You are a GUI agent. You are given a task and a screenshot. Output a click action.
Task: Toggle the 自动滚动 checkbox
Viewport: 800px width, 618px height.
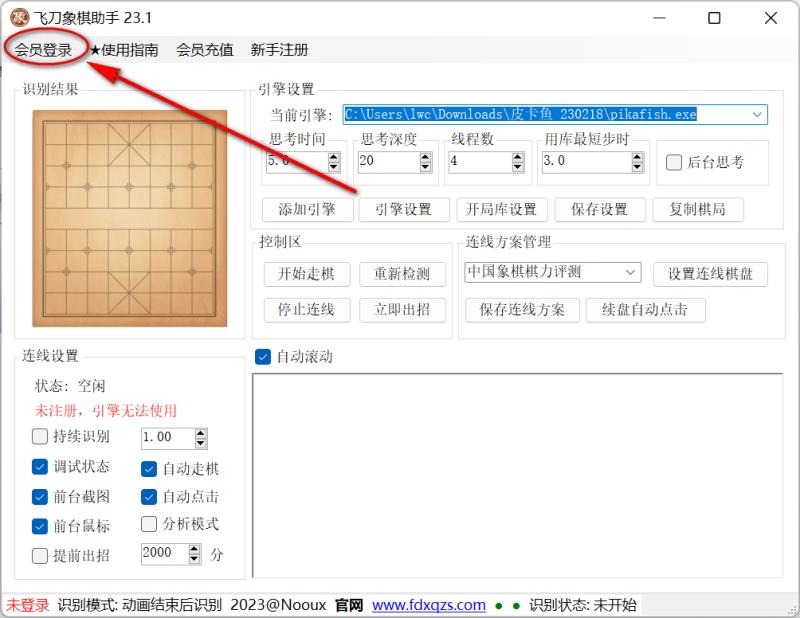(264, 356)
